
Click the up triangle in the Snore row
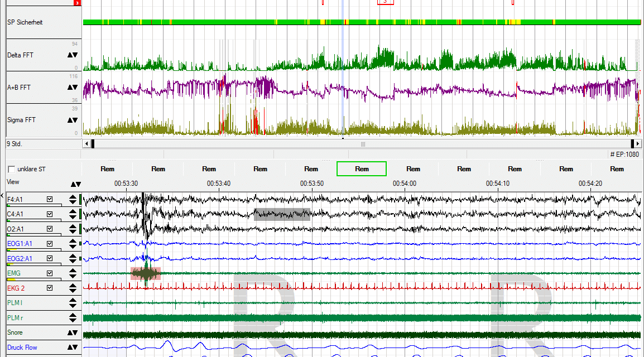[70, 333]
